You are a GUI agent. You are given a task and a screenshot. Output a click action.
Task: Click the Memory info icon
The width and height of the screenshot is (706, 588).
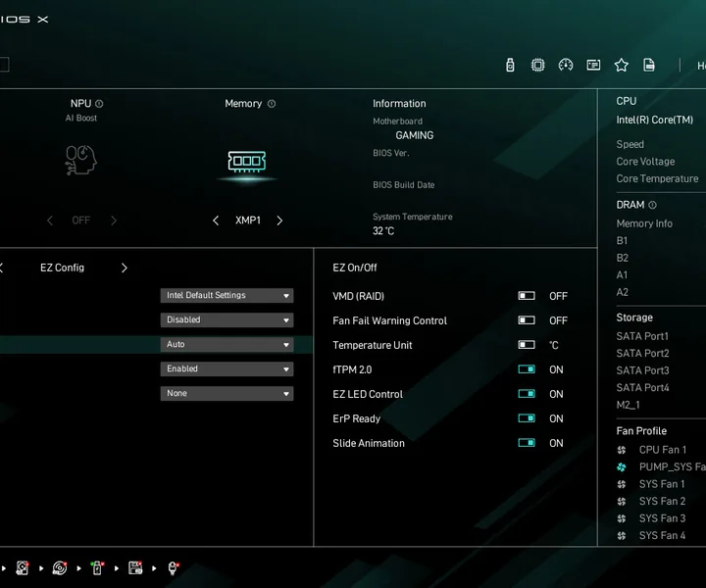tap(272, 104)
